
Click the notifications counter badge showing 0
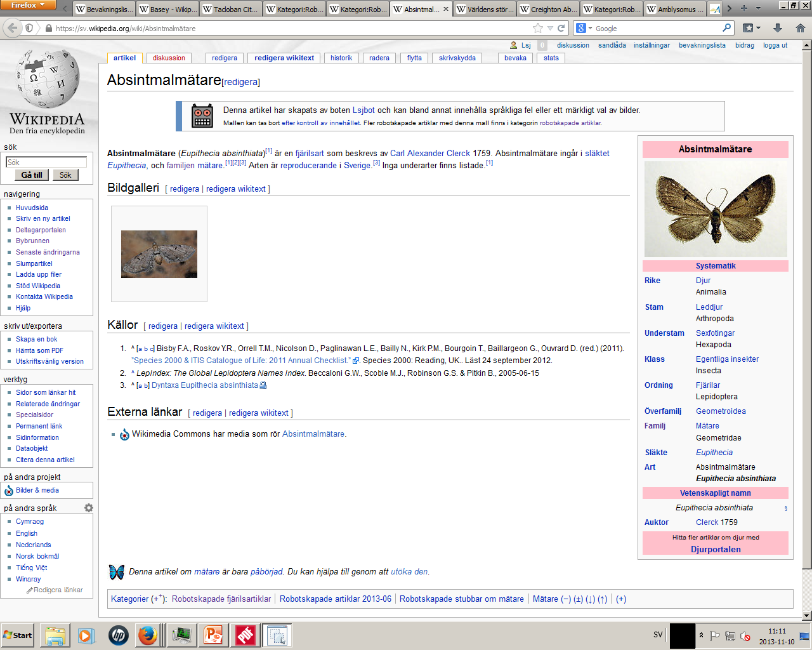pyautogui.click(x=542, y=45)
